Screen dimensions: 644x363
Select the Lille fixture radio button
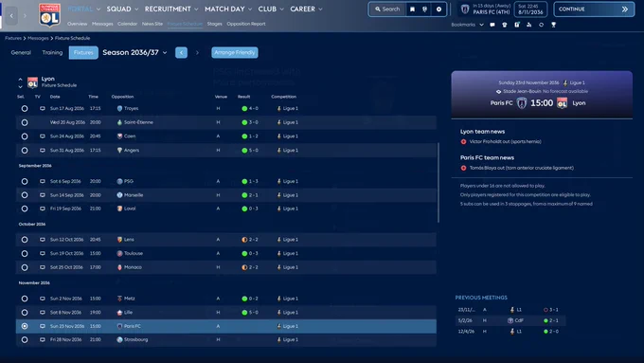click(x=25, y=313)
